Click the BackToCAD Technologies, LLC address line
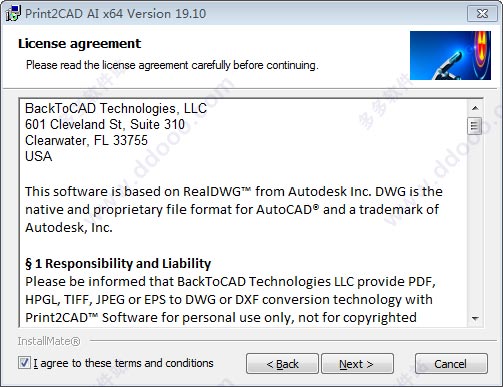 click(116, 108)
